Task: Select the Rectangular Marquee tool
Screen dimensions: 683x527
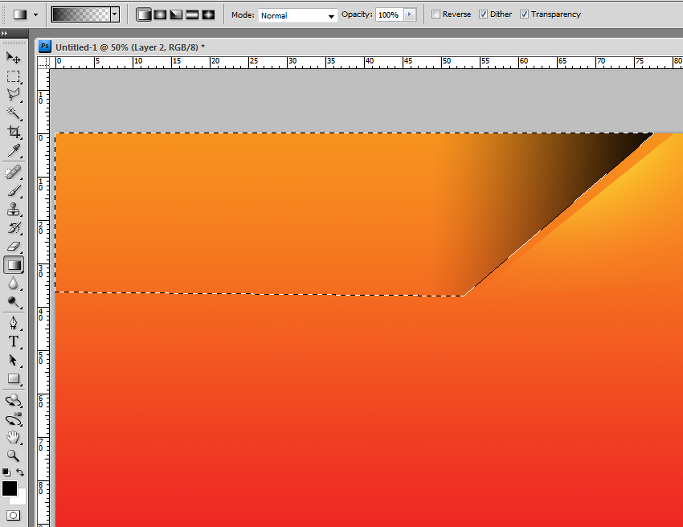Action: 13,77
